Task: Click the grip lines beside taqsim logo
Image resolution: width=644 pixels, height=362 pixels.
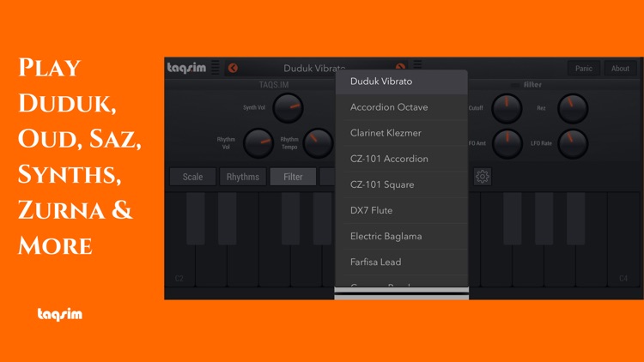Action: click(215, 68)
